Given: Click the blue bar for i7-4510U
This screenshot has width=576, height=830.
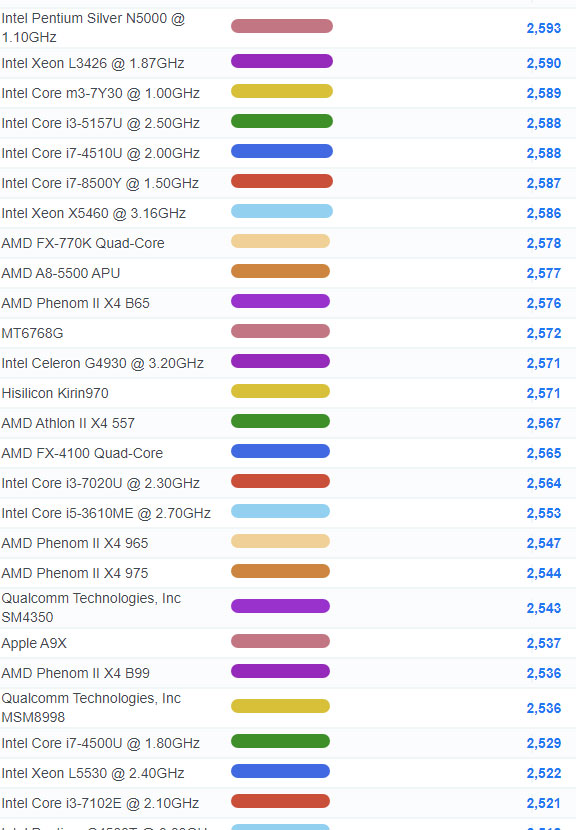Looking at the screenshot, I should click(282, 151).
